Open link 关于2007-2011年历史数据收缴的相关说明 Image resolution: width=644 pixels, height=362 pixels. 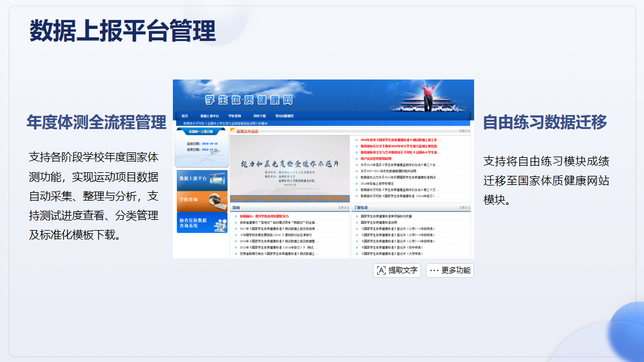pyautogui.click(x=388, y=171)
